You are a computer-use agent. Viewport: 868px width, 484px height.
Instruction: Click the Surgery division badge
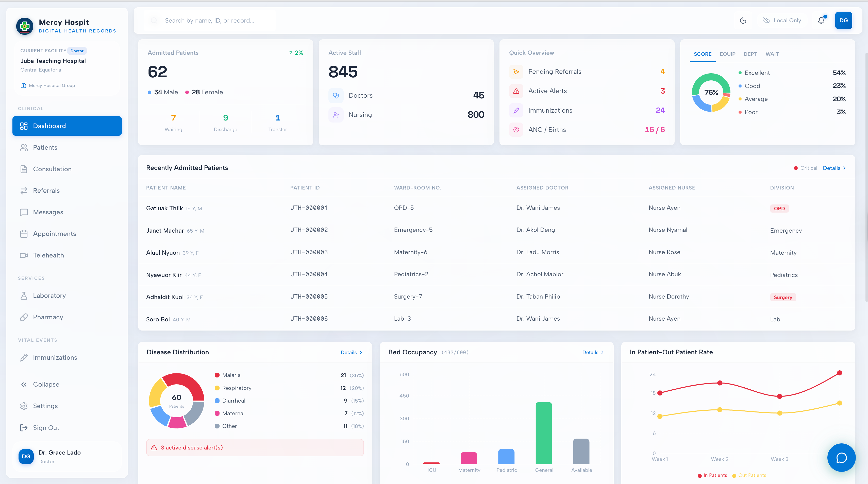pyautogui.click(x=783, y=297)
